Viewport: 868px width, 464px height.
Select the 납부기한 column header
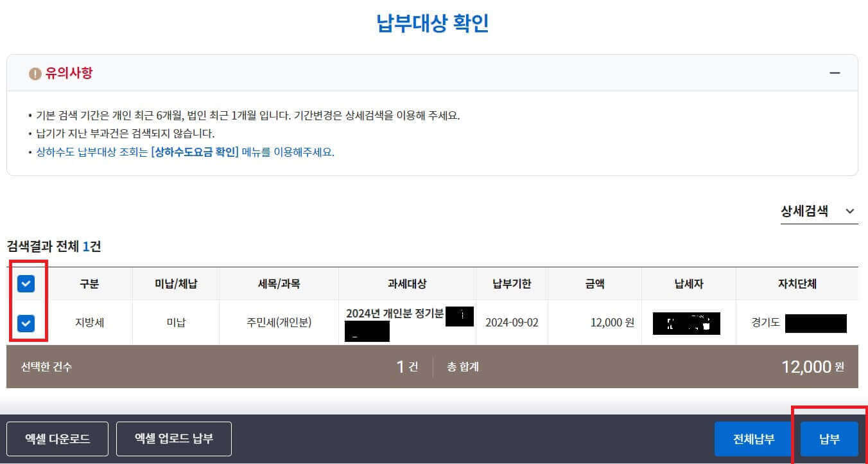[x=512, y=283]
